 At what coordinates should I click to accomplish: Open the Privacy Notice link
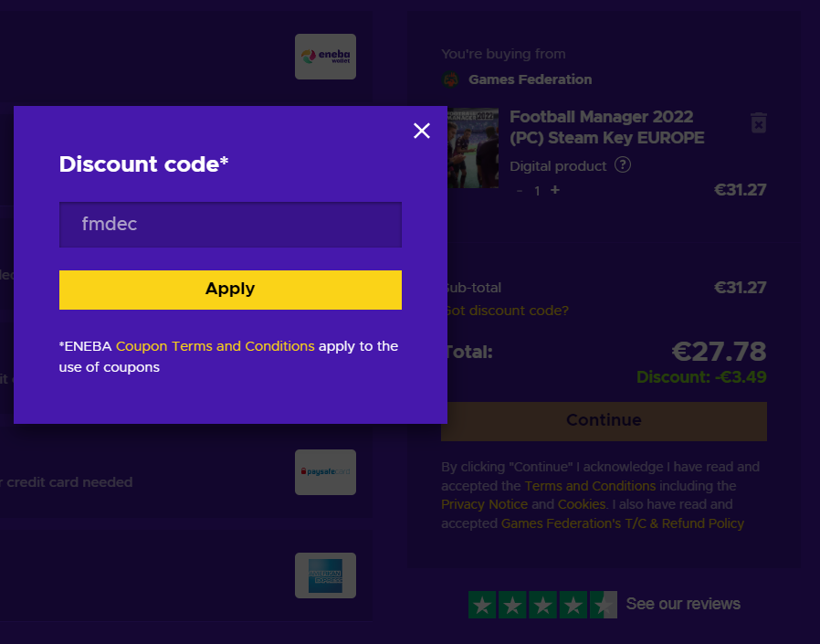pyautogui.click(x=484, y=504)
